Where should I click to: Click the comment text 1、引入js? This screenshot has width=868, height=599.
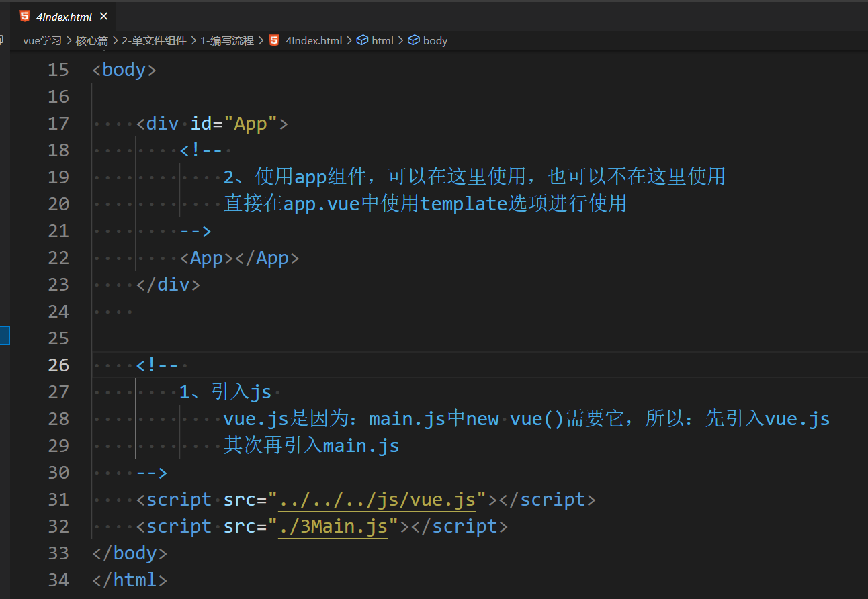coord(225,392)
